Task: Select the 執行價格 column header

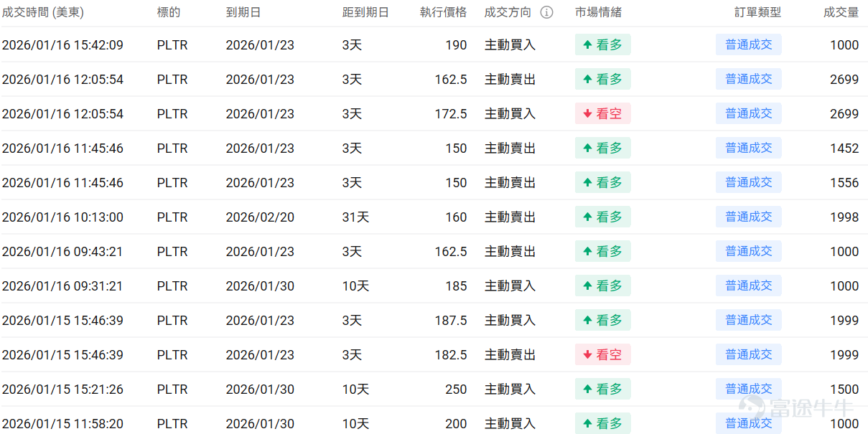Action: pyautogui.click(x=443, y=12)
